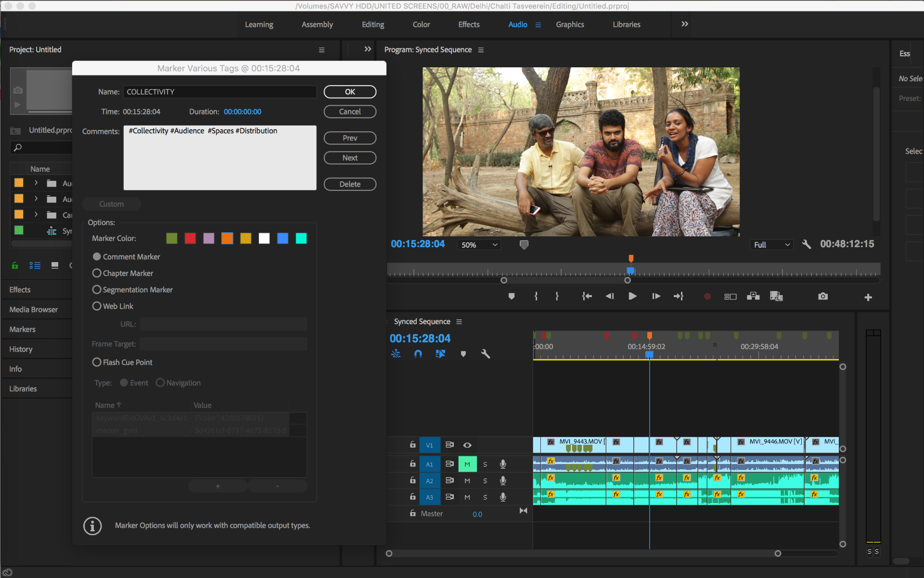Open the Button Editor plus icon
The width and height of the screenshot is (924, 578).
[x=868, y=297]
